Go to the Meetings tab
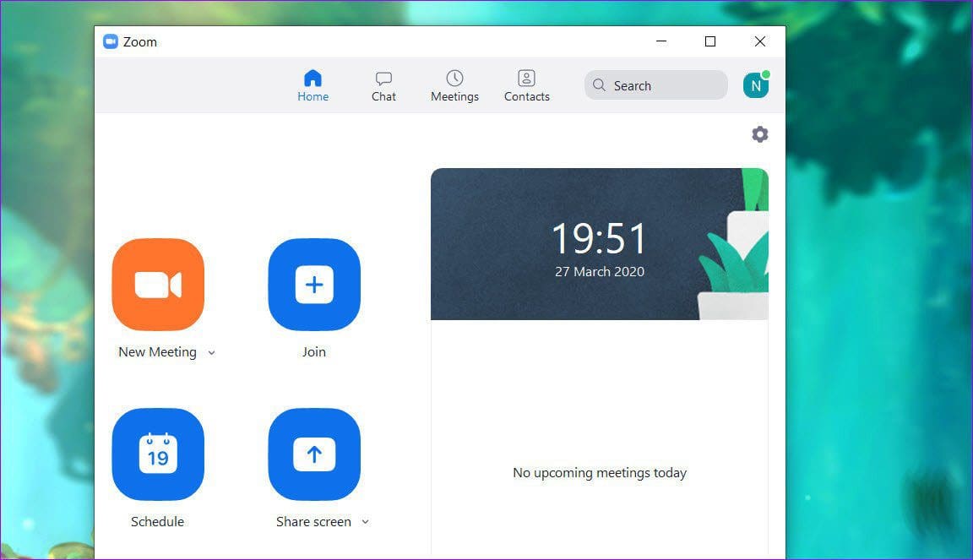This screenshot has height=560, width=973. 455,85
